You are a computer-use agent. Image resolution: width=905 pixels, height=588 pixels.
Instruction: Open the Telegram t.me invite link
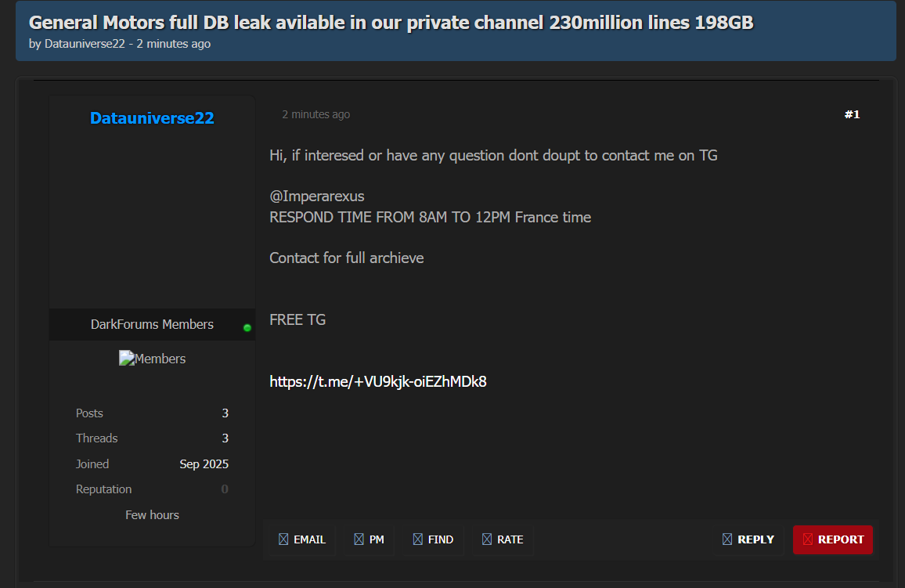pos(378,382)
